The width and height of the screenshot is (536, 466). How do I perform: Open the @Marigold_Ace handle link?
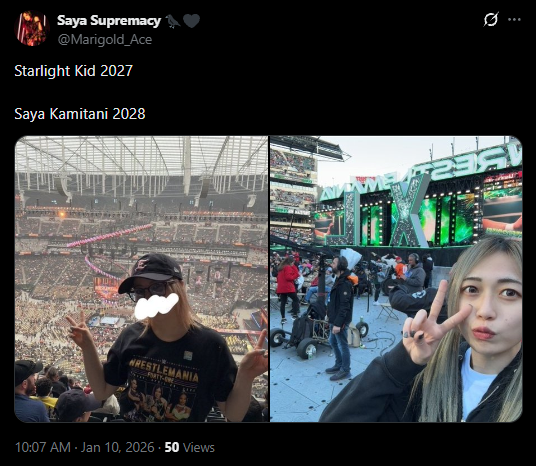pos(105,40)
